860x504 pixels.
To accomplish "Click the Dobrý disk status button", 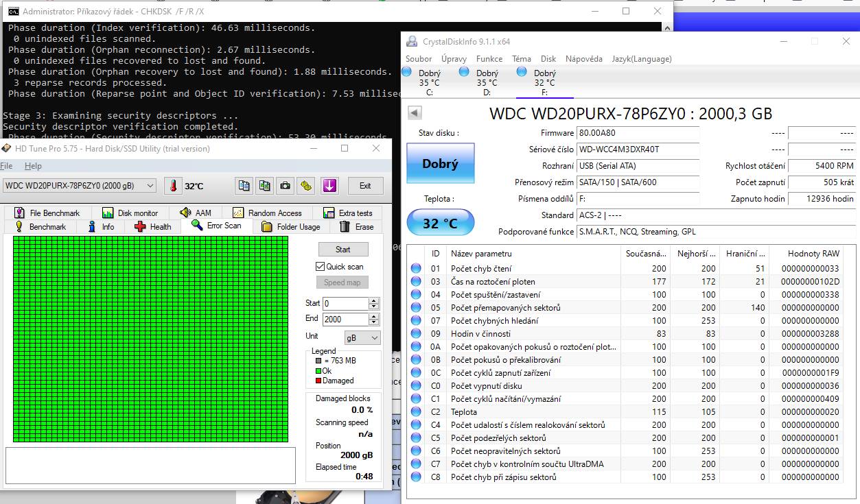I will point(440,164).
